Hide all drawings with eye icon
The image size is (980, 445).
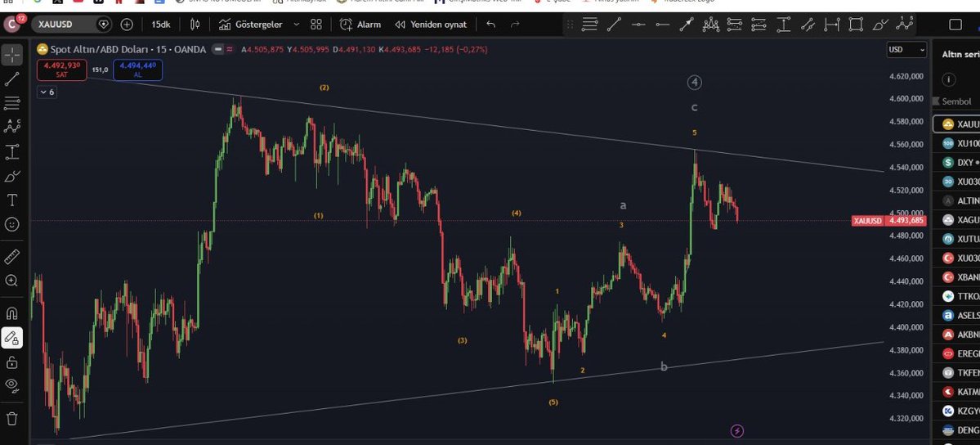click(12, 385)
